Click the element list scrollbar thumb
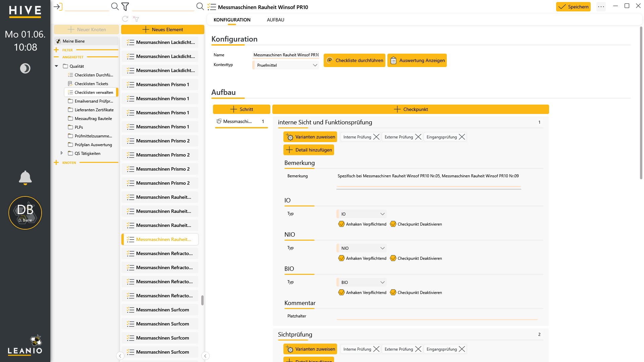Image resolution: width=644 pixels, height=362 pixels. tap(202, 300)
